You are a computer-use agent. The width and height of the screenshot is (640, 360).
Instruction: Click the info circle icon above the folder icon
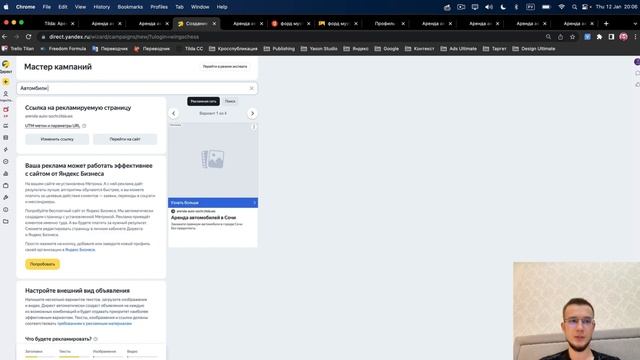pos(6,210)
